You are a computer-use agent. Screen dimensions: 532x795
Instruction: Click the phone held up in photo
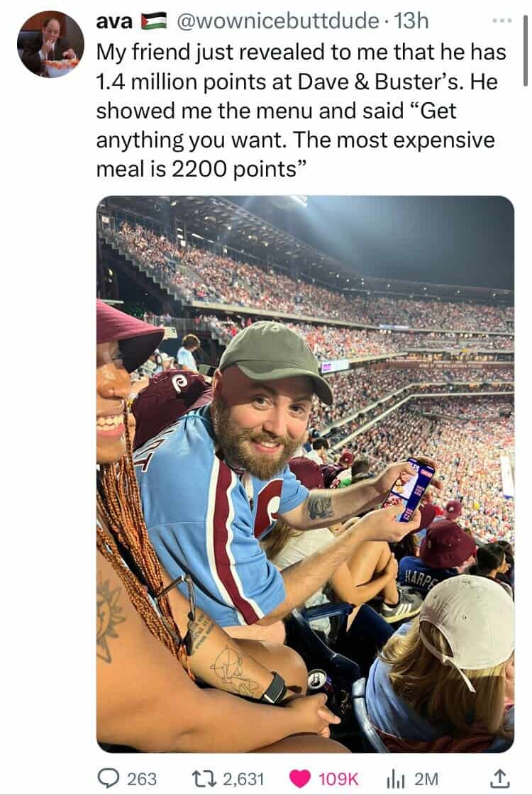tap(409, 490)
